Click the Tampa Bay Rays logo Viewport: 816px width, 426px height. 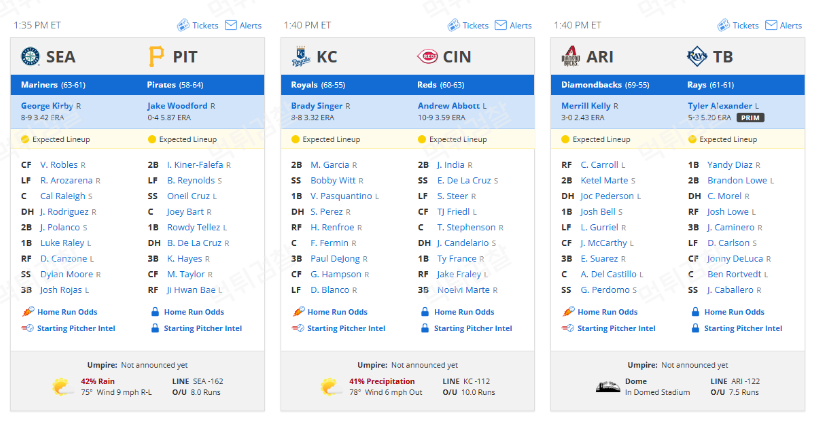[697, 56]
